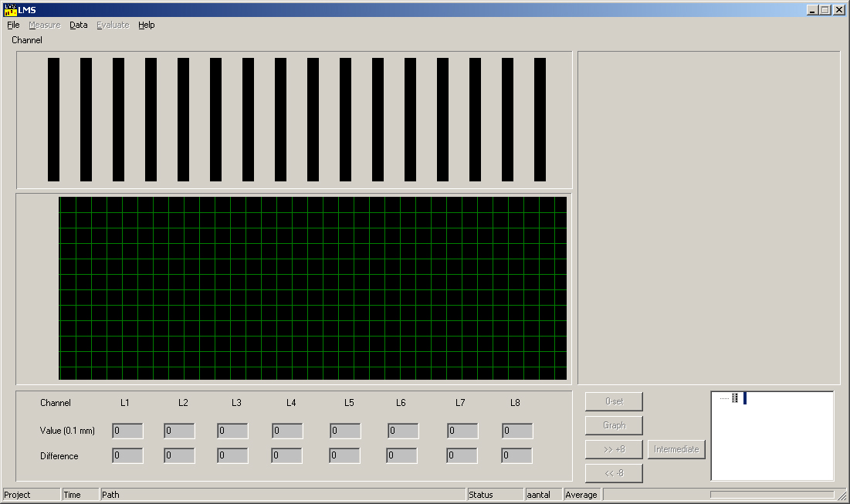Viewport: 850px width, 504px height.
Task: Click inside the green grid graph area
Action: (313, 288)
